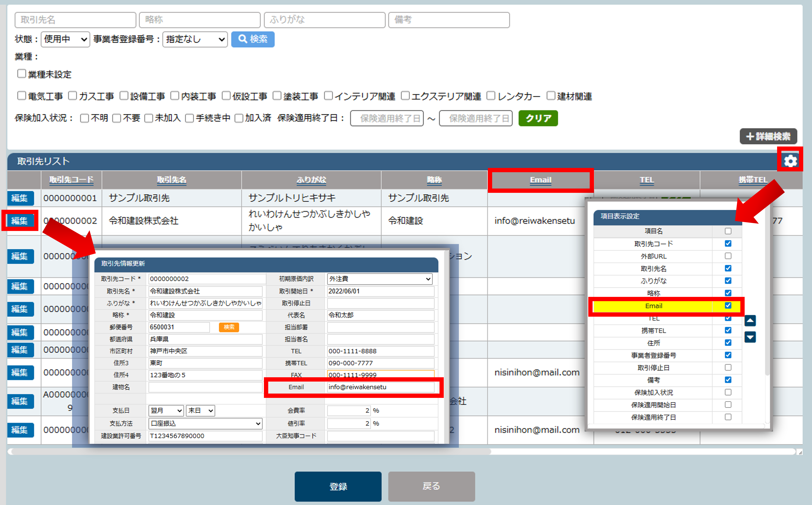This screenshot has height=505, width=812.
Task: Enable 外部URL column checkbox
Action: pos(728,256)
